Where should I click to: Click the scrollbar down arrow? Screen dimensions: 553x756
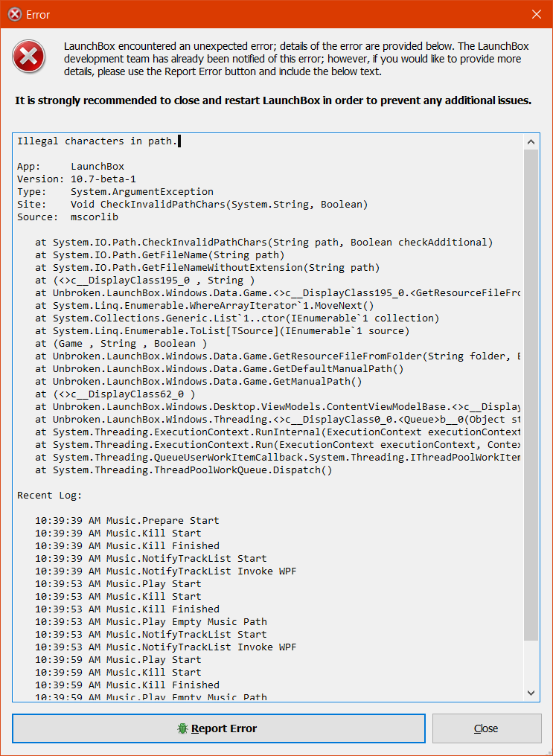531,693
